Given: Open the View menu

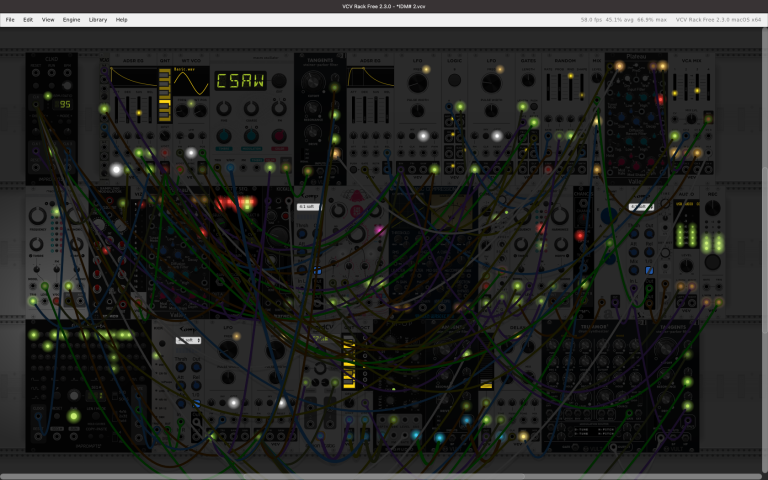Looking at the screenshot, I should point(48,20).
